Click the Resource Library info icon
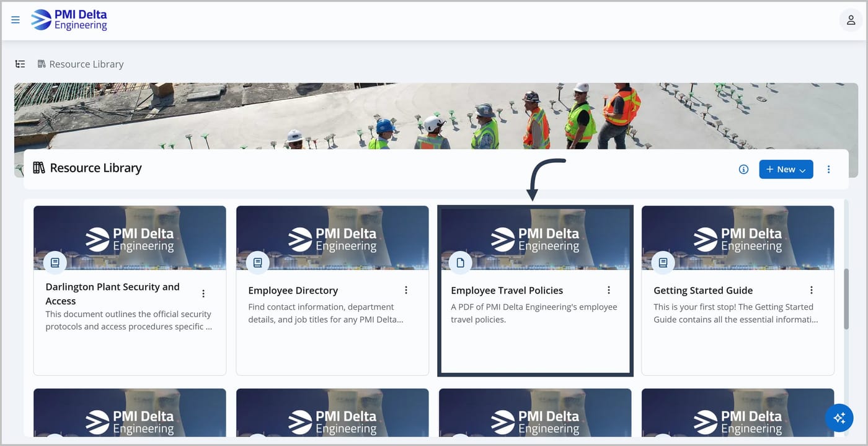Image resolution: width=868 pixels, height=446 pixels. point(743,169)
